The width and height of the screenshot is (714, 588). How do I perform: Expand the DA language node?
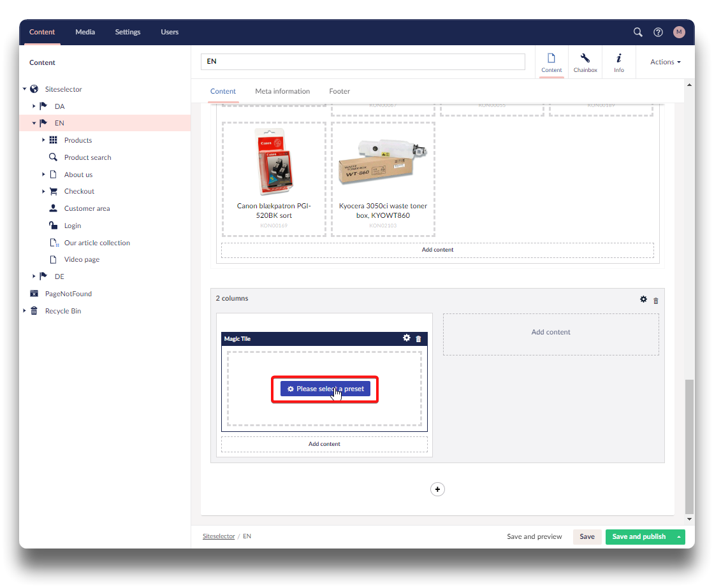[x=34, y=106]
